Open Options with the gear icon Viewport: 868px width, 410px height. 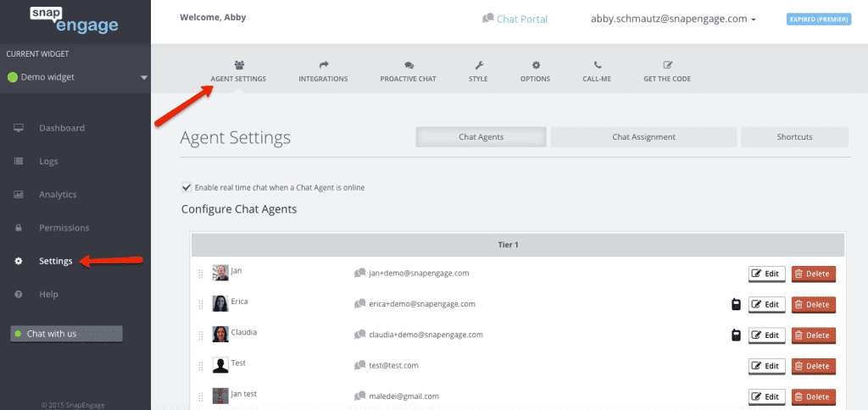tap(535, 65)
